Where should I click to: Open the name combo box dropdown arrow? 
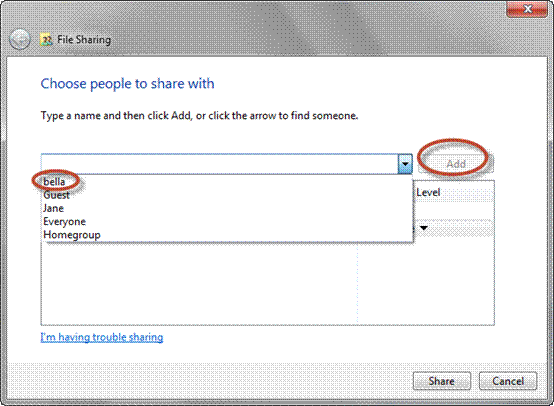[405, 164]
